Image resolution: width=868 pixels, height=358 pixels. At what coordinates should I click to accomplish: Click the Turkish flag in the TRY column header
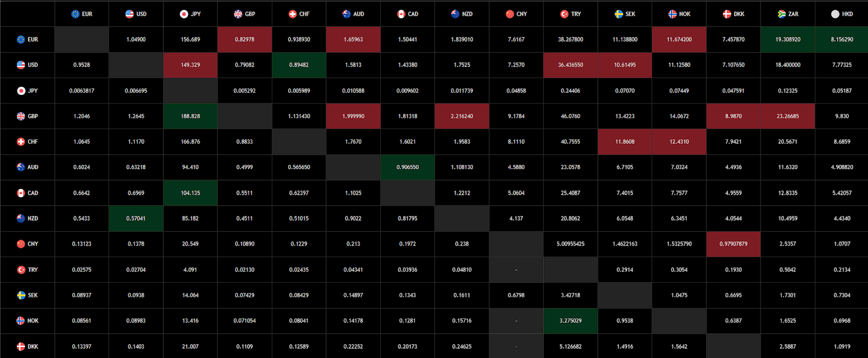(564, 14)
